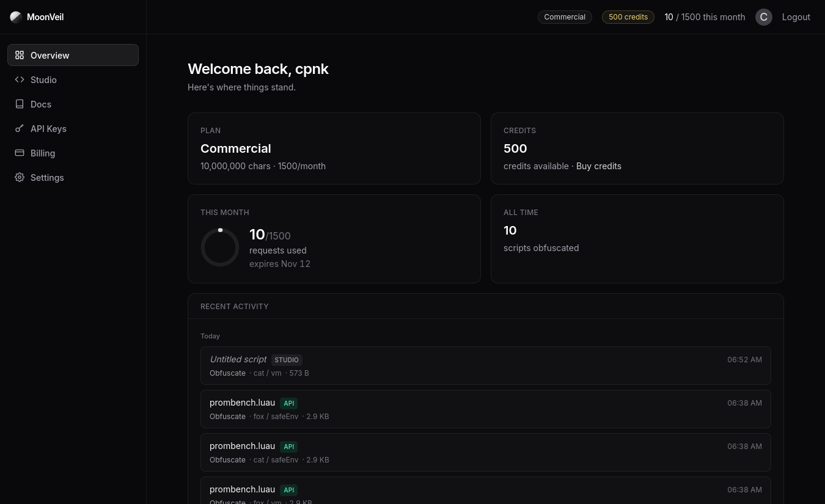Screen dimensions: 825x504
Task: Click the "cat / vm" preset text
Action: 267,373
